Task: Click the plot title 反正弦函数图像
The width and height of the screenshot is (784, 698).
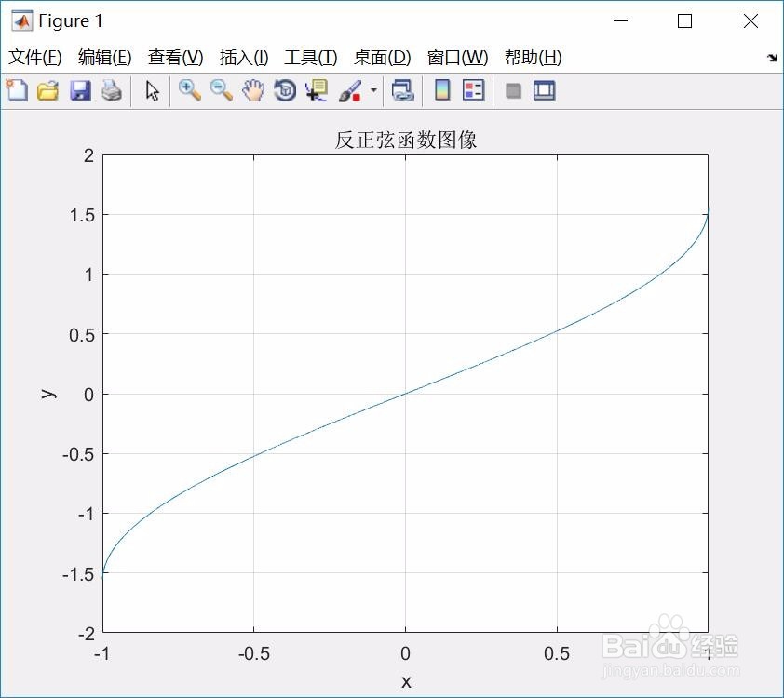Action: pos(405,140)
